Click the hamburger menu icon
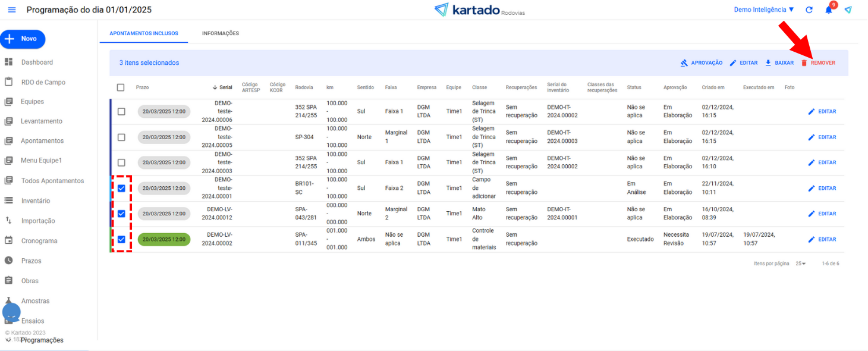Screen dimensions: 868x351 pyautogui.click(x=12, y=10)
